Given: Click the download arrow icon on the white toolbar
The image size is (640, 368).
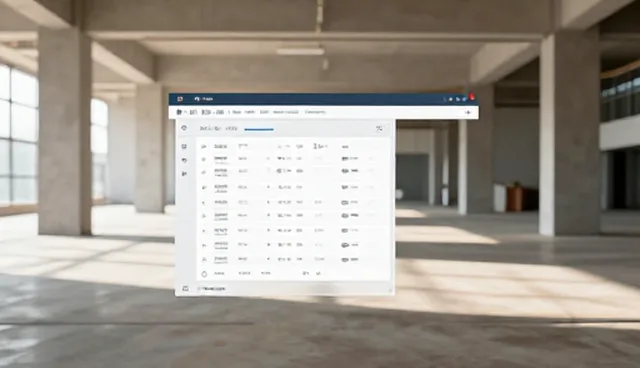Looking at the screenshot, I should pyautogui.click(x=468, y=112).
